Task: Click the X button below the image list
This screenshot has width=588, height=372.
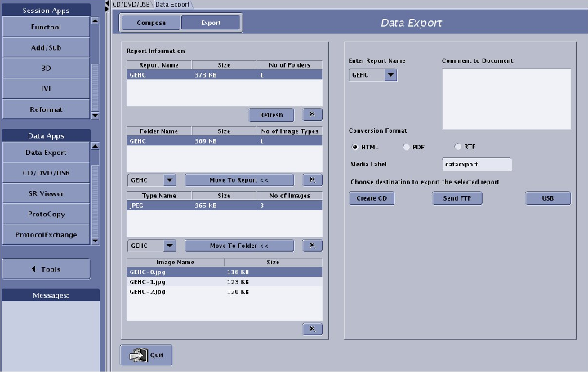Action: point(313,329)
